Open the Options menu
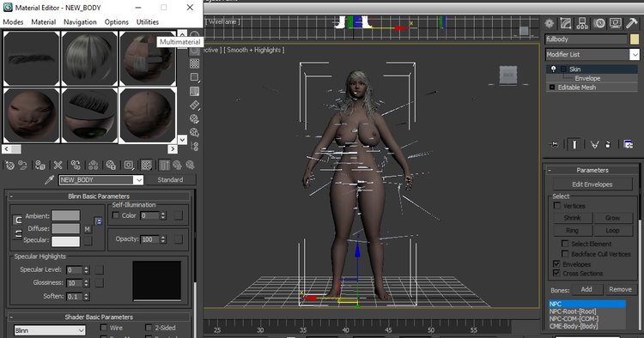This screenshot has height=338, width=644. 117,22
